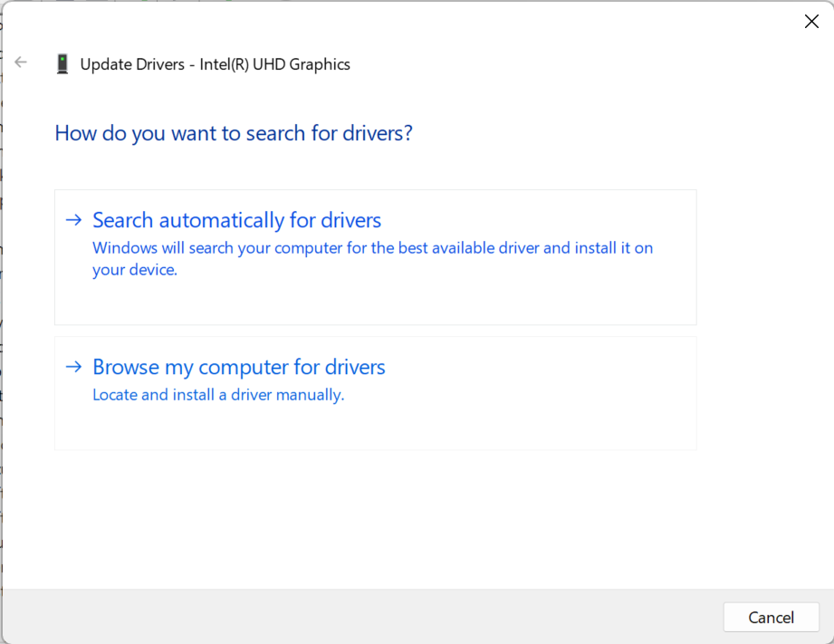Click the dialog footer bar area
Screen dimensions: 834x644
pos(362,617)
